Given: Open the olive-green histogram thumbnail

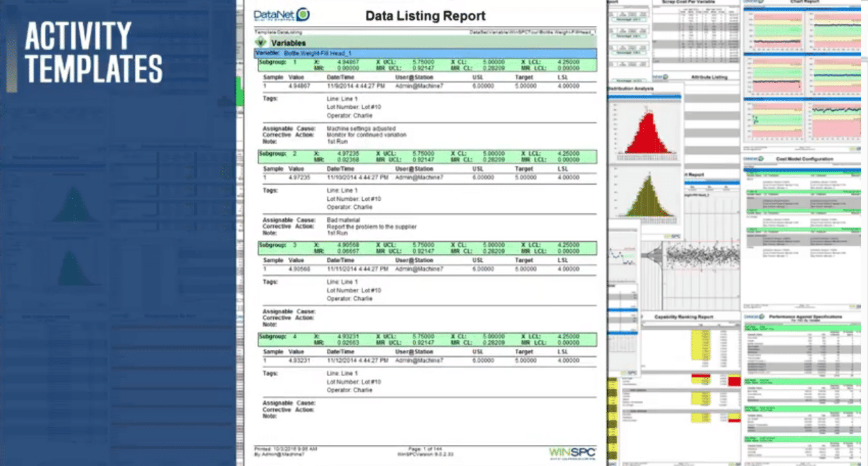Looking at the screenshot, I should (644, 194).
